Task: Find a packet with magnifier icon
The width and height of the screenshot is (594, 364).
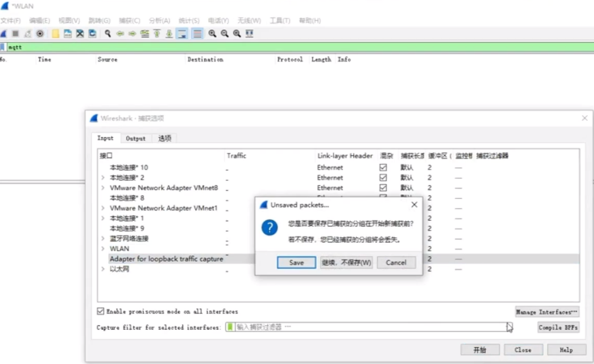Action: coord(108,33)
